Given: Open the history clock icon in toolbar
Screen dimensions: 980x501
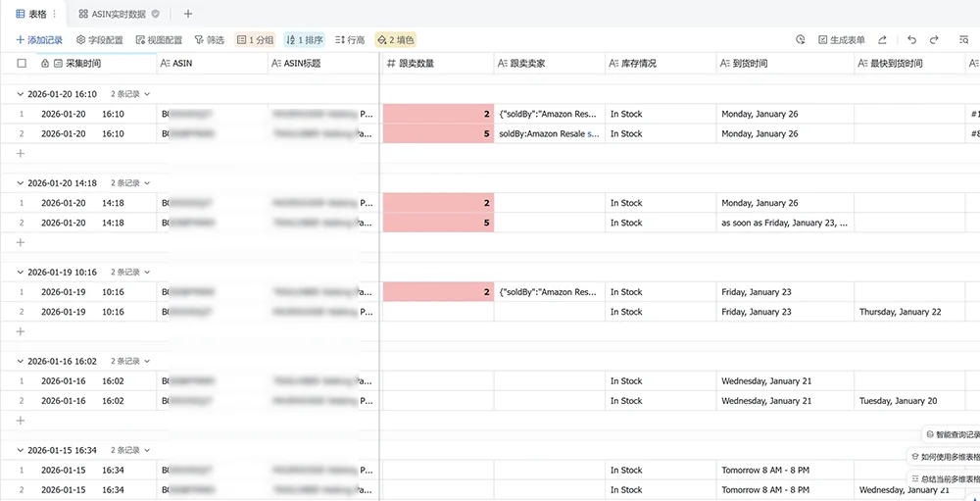Looking at the screenshot, I should click(800, 40).
